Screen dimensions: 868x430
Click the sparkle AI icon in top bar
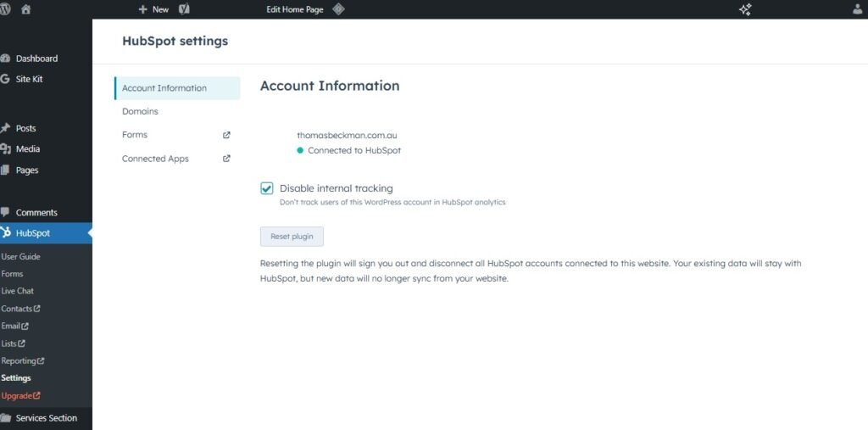pyautogui.click(x=745, y=9)
